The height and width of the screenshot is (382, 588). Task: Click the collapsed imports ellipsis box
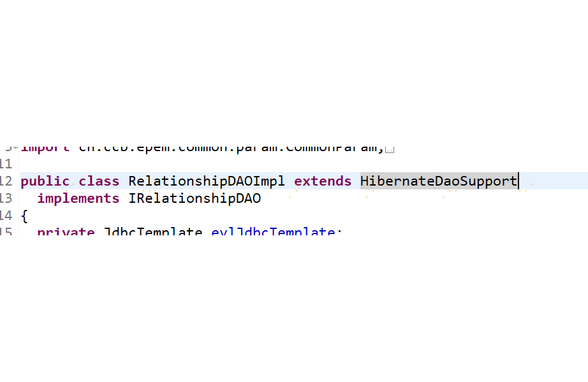pyautogui.click(x=390, y=150)
